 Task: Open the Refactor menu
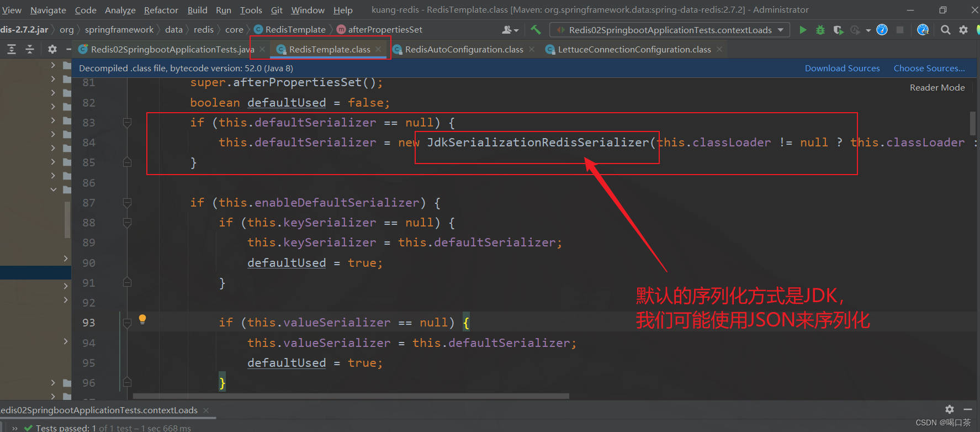pyautogui.click(x=161, y=10)
